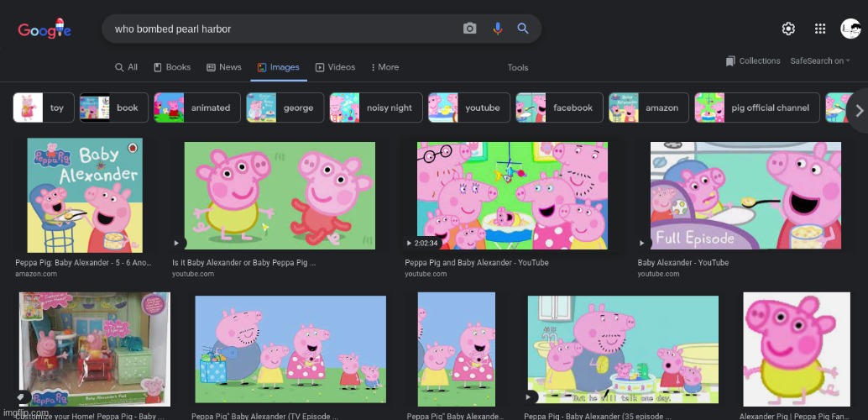Submit search with magnifying glass icon
This screenshot has height=420, width=868.
click(523, 29)
